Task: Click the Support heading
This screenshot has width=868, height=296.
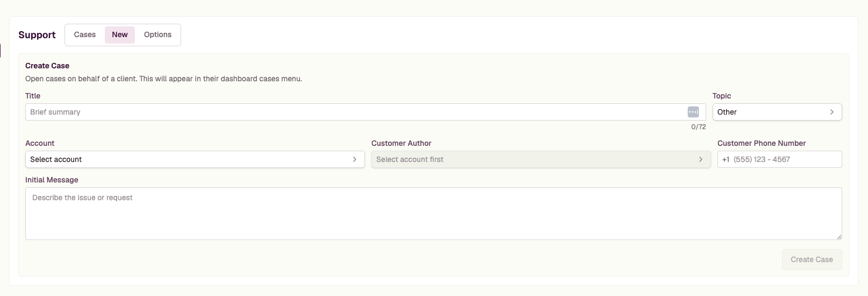Action: (37, 35)
